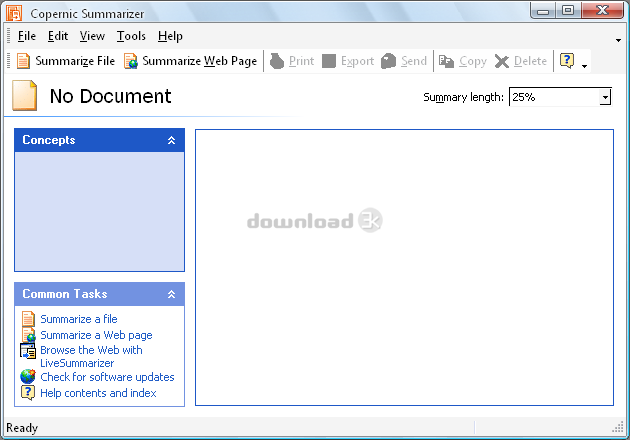Open the menu bar overflow arrow
630x440 pixels.
(618, 40)
